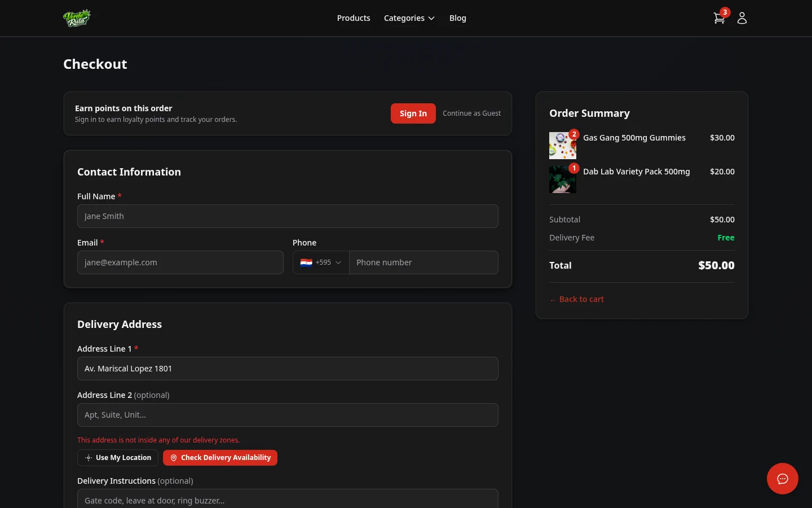Choose Continue as Guest
Viewport: 812px width, 508px height.
pos(471,113)
